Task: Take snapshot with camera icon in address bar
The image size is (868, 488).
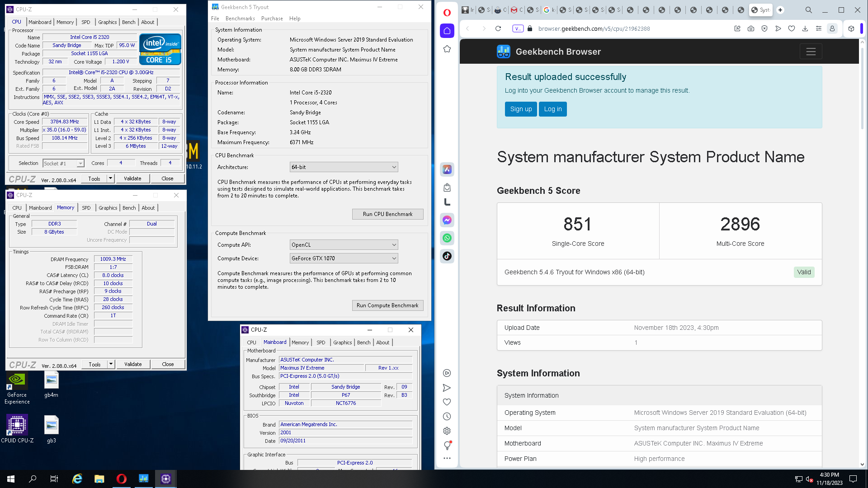Action: point(751,28)
